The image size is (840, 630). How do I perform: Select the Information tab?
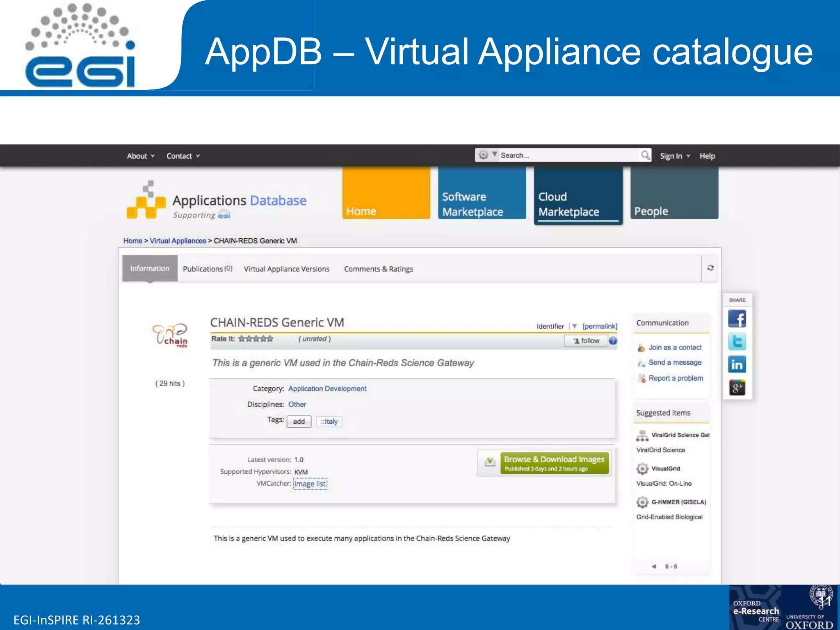click(150, 268)
